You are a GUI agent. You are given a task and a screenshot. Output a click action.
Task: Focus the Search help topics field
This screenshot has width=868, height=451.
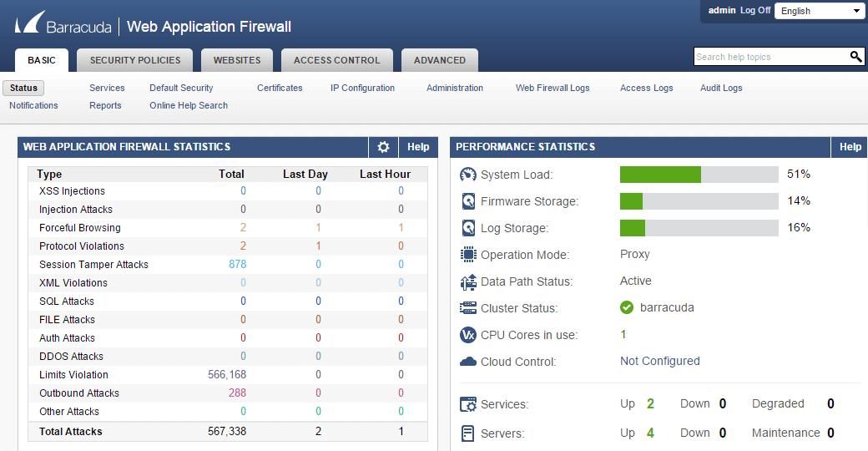[x=771, y=57]
